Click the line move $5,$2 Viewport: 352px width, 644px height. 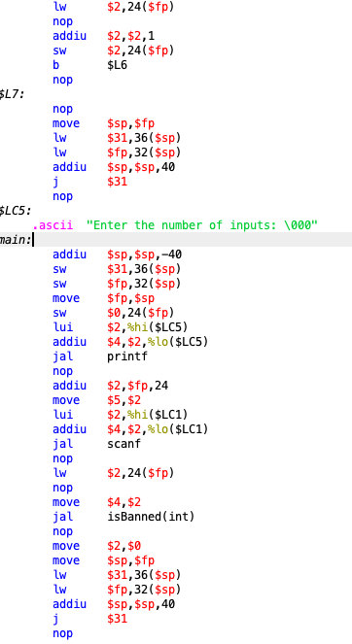coord(97,400)
